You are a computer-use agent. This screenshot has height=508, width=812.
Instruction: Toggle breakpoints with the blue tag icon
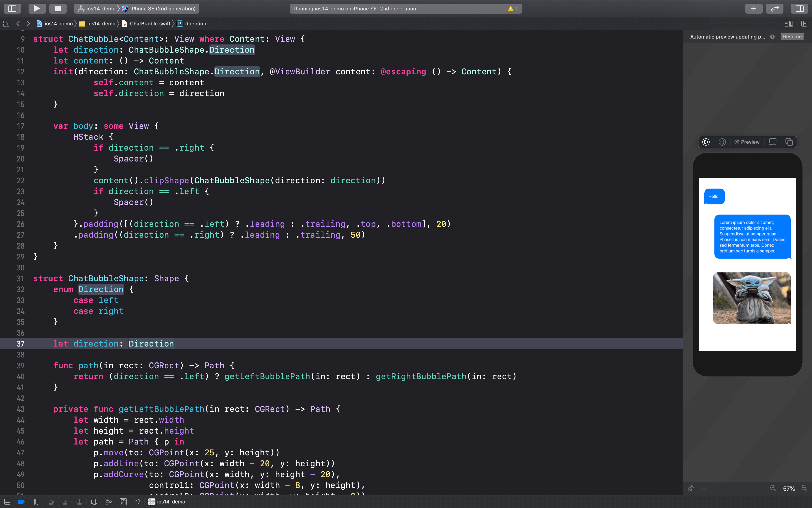tap(22, 502)
